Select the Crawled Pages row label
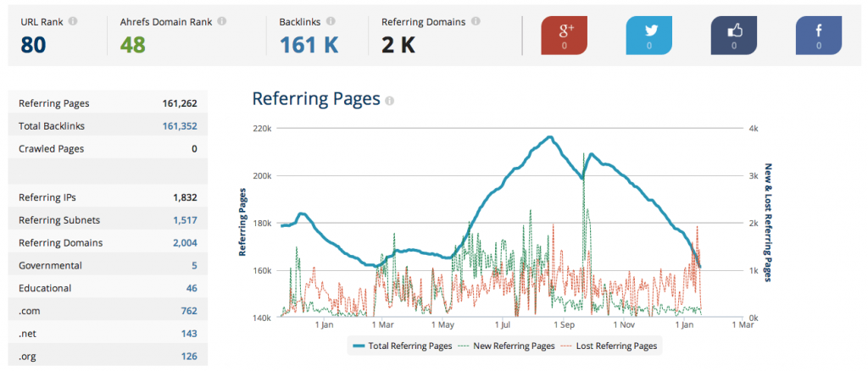The height and width of the screenshot is (371, 868). [x=52, y=149]
